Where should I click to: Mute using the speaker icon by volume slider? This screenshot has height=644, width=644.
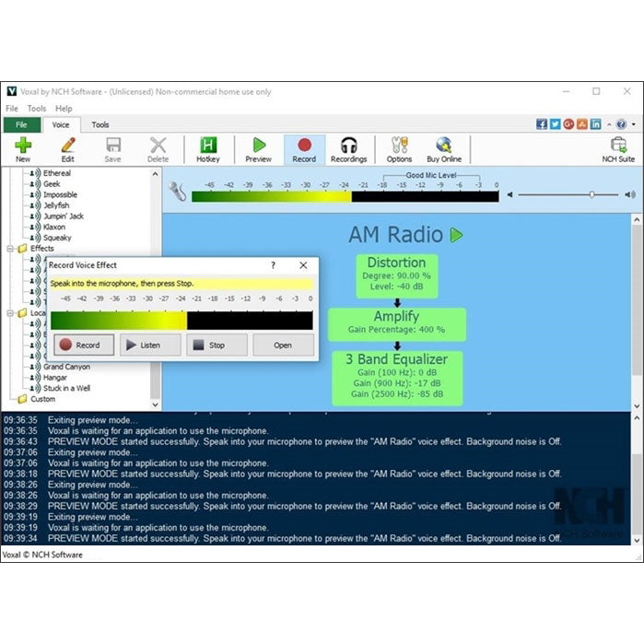tap(630, 194)
